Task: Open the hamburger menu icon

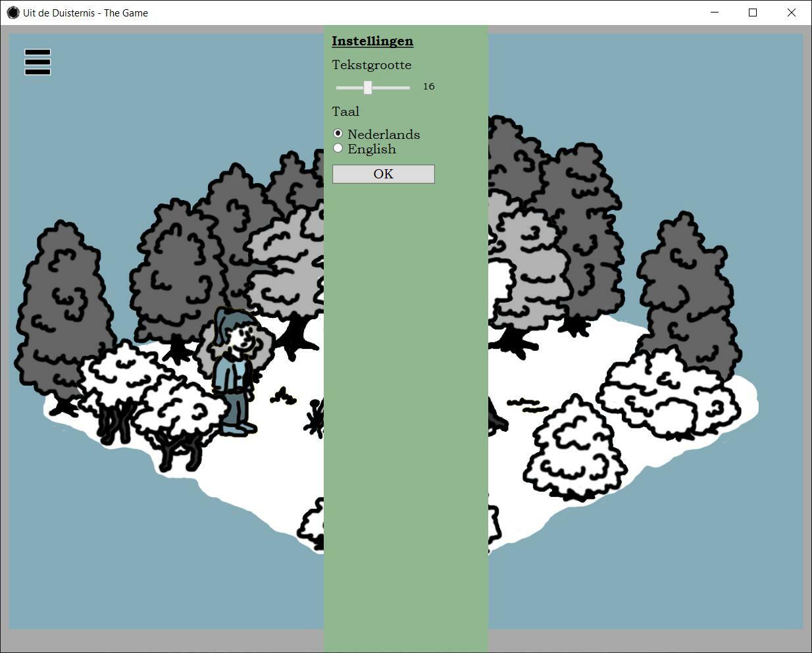Action: click(38, 62)
